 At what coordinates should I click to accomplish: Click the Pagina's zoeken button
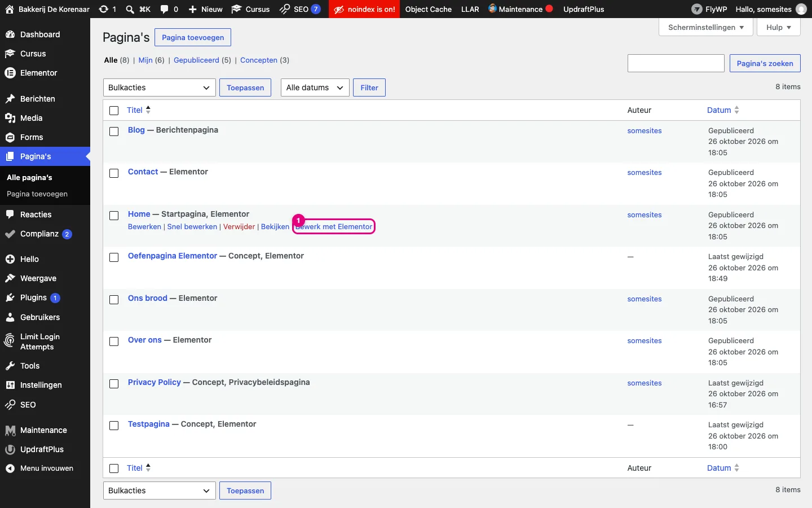click(765, 63)
